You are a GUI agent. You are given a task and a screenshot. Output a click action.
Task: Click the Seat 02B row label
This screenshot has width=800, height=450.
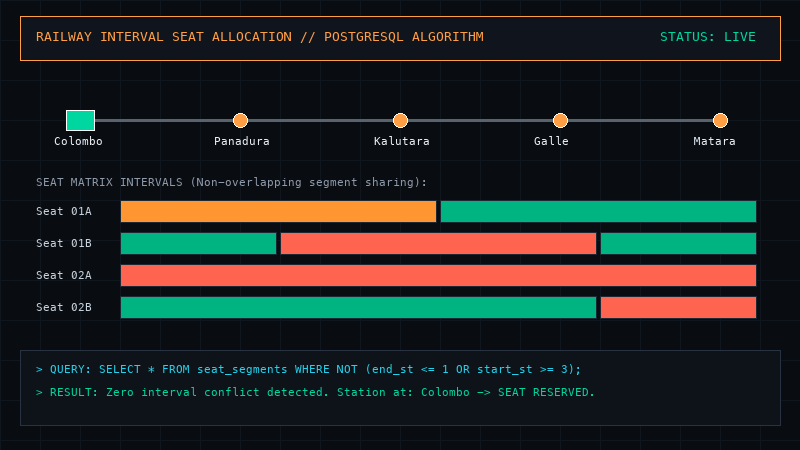click(x=64, y=307)
